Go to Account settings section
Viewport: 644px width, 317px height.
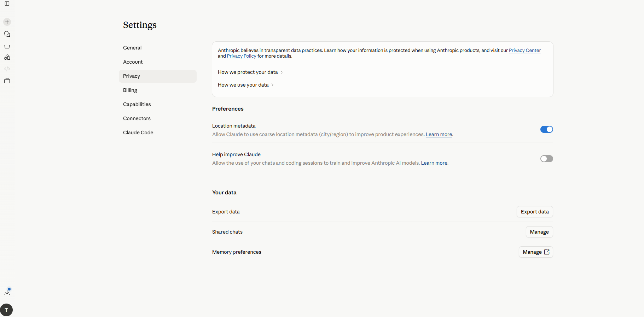[157, 62]
